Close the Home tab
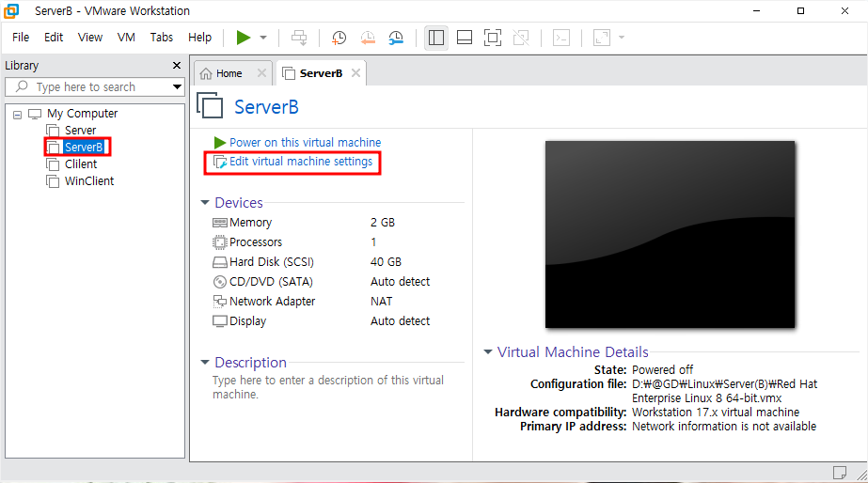This screenshot has width=868, height=483. click(x=261, y=73)
